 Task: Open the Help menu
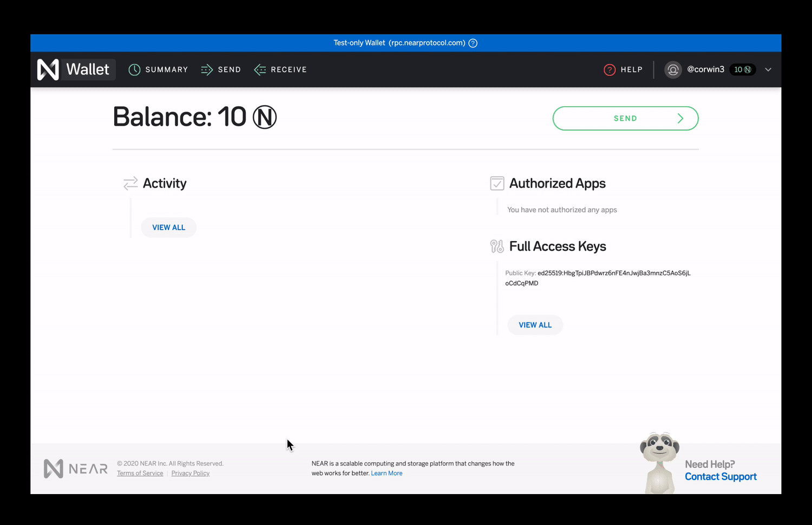(623, 69)
